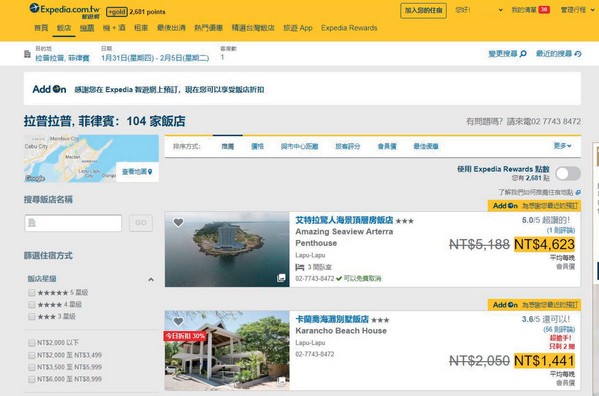The image size is (599, 396).
Task: Click the document icon beside the destination field
Action: coord(28,54)
